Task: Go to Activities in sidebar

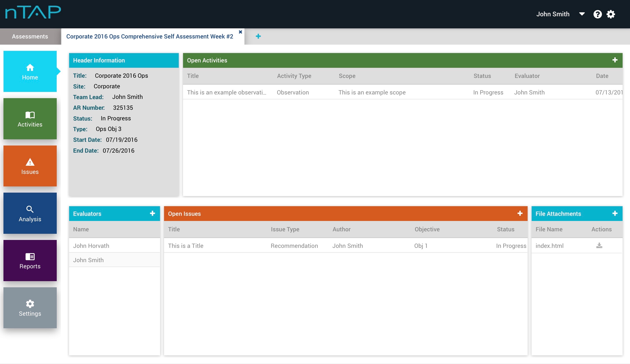Action: click(30, 119)
